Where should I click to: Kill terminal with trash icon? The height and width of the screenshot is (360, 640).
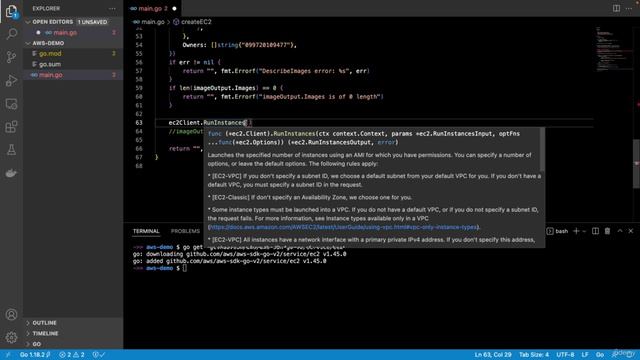[607, 231]
